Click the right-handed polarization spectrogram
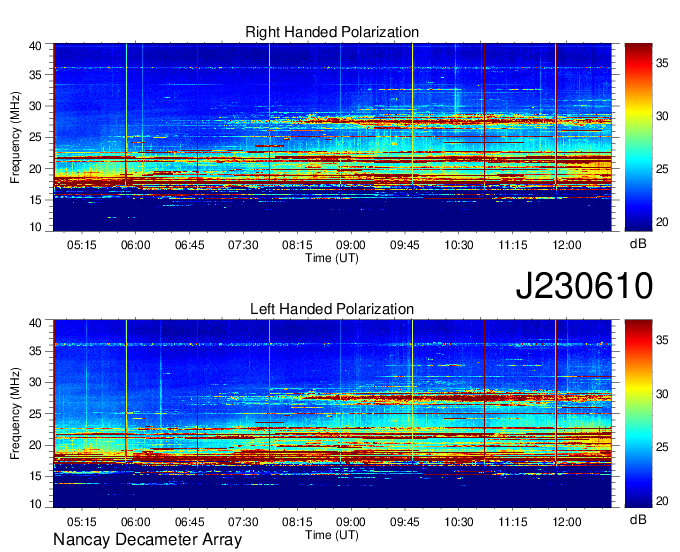Screen dimensions: 680x552 pyautogui.click(x=332, y=137)
